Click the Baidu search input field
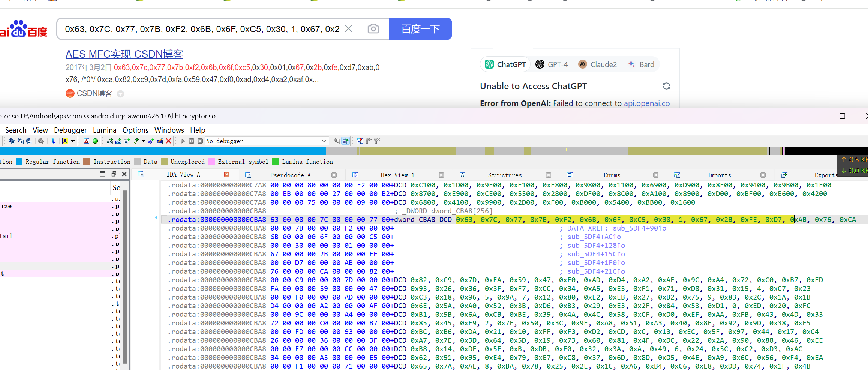 (x=202, y=29)
